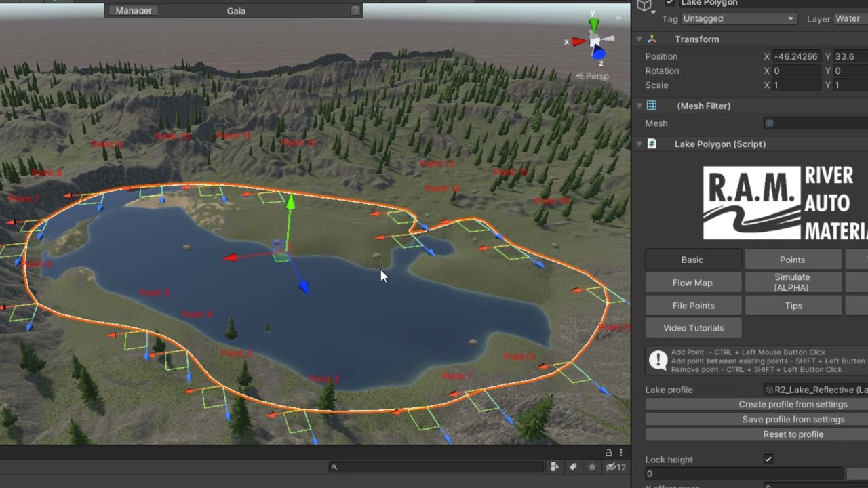Viewport: 868px width, 488px height.
Task: Click the project search input field
Action: (436, 467)
